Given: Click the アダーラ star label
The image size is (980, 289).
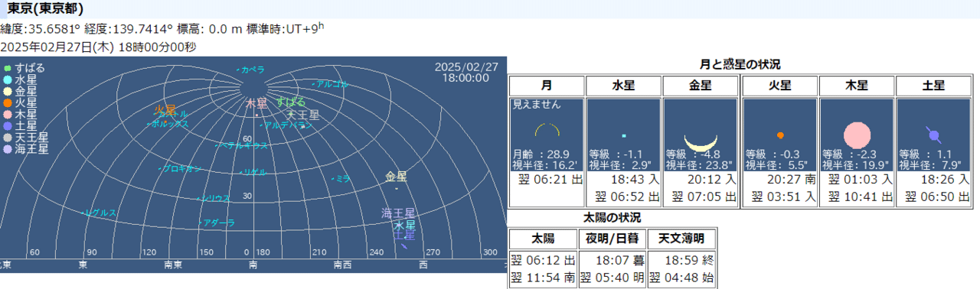Looking at the screenshot, I should pos(219,223).
